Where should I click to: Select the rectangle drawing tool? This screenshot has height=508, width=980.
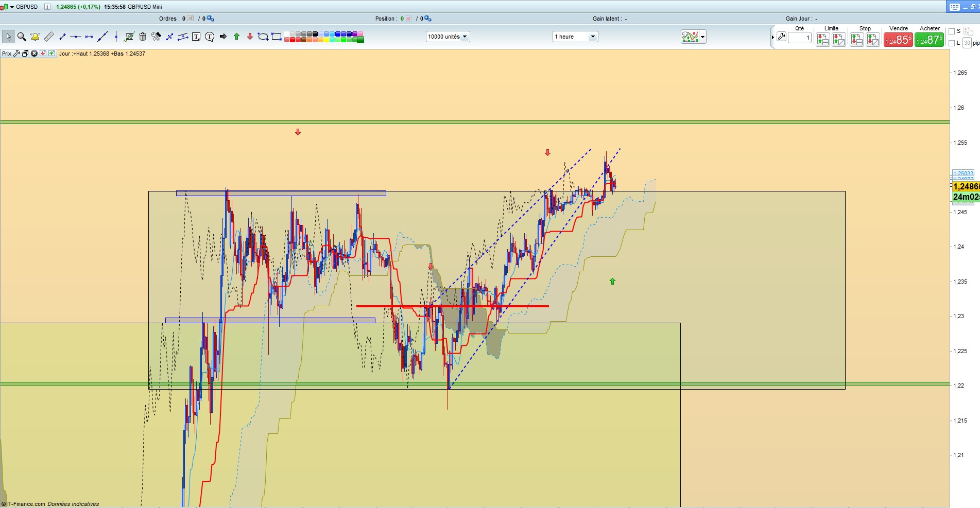coord(277,37)
